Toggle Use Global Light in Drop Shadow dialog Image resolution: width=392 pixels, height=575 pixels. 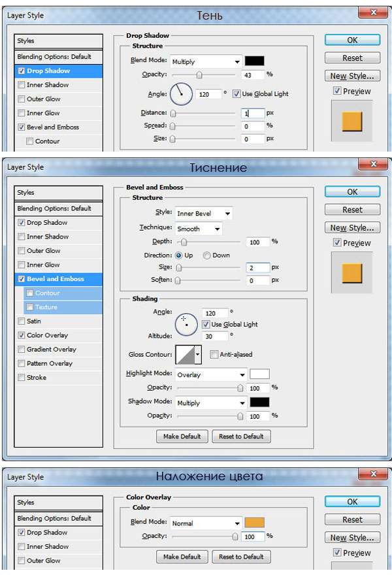coord(237,94)
